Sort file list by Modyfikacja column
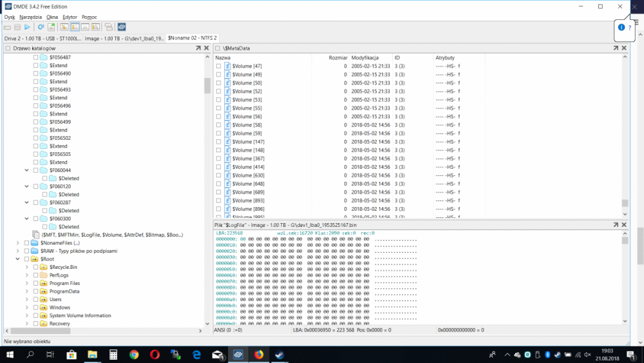The height and width of the screenshot is (363, 644). (370, 58)
